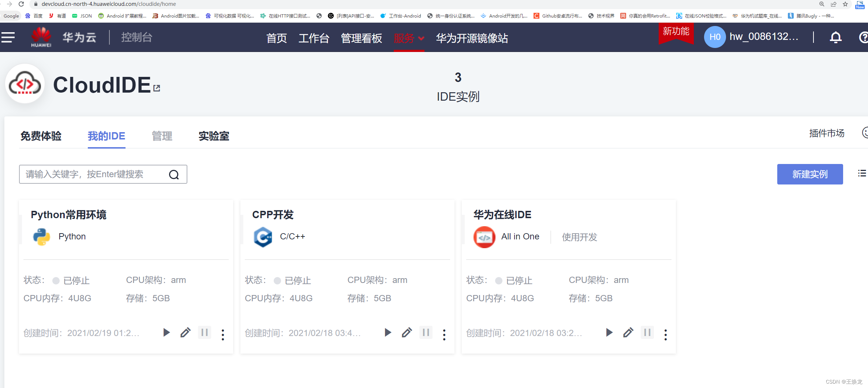
Task: Edit the Python常用环境 instance
Action: [186, 332]
